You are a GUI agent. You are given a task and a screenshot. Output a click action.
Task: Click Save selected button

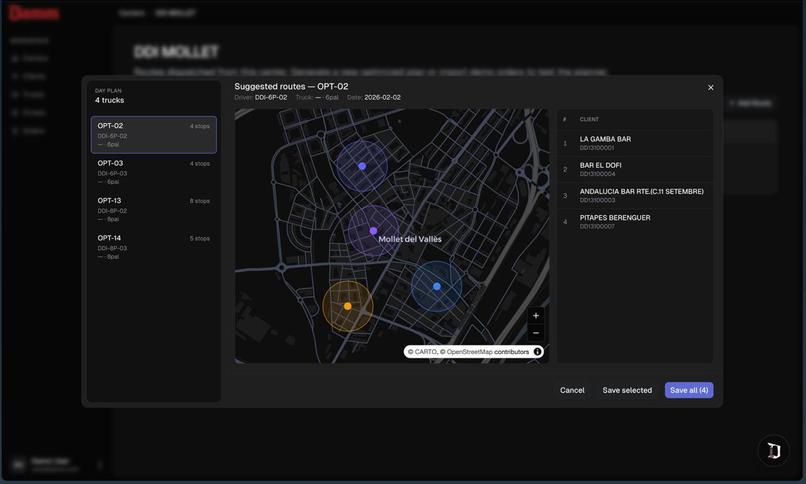(627, 390)
